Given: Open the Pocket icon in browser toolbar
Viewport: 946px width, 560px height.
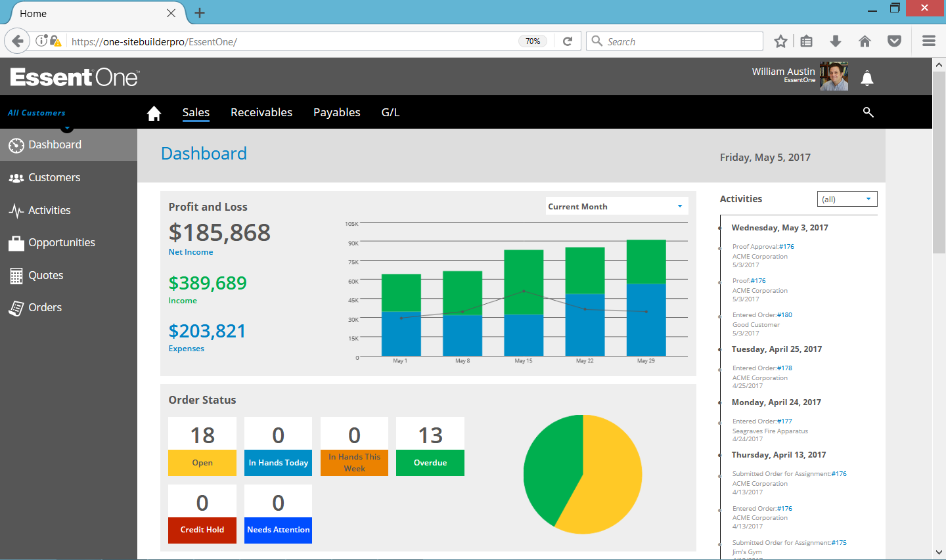Looking at the screenshot, I should pos(894,41).
